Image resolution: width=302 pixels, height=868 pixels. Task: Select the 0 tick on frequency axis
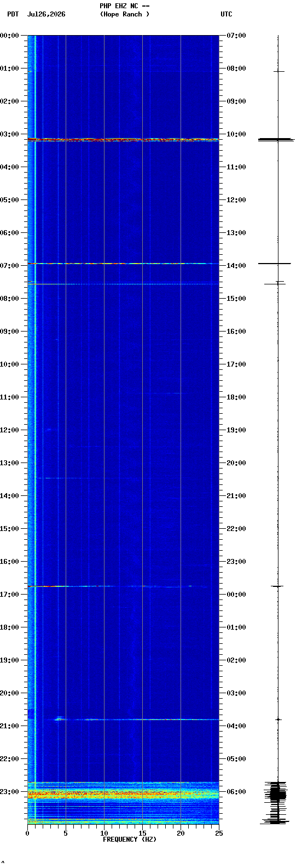(x=27, y=833)
